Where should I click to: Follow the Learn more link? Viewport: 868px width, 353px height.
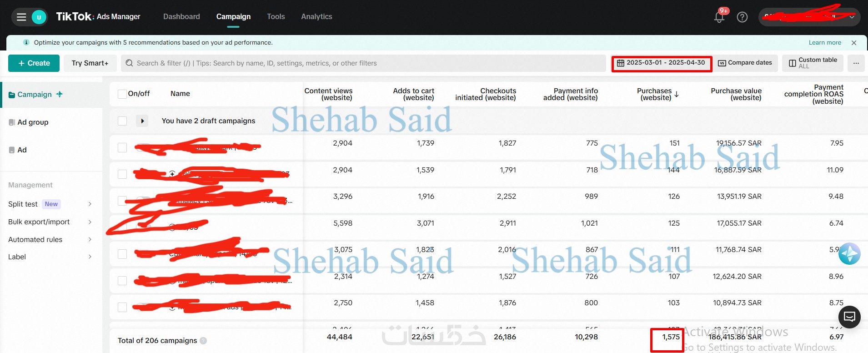coord(825,43)
